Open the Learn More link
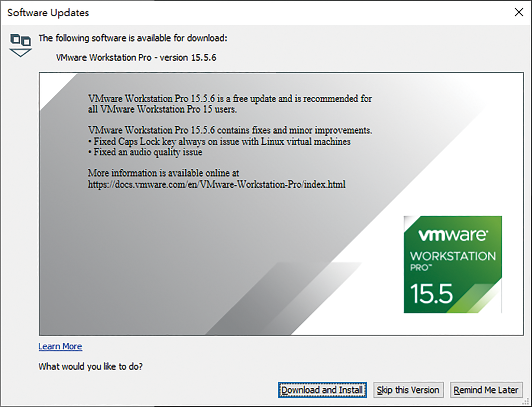 coord(60,346)
